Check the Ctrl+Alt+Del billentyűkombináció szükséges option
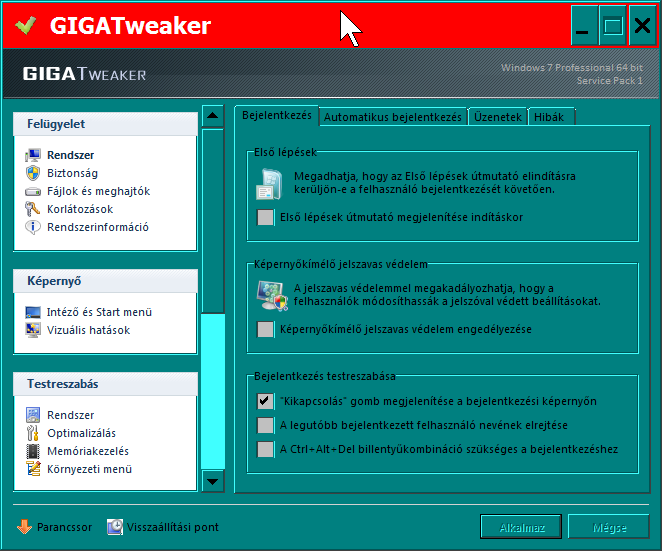 point(266,449)
